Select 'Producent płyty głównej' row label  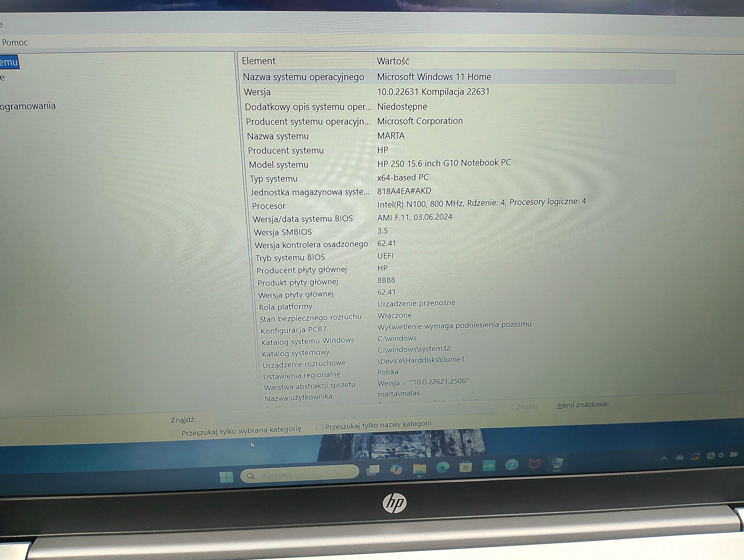click(x=301, y=270)
